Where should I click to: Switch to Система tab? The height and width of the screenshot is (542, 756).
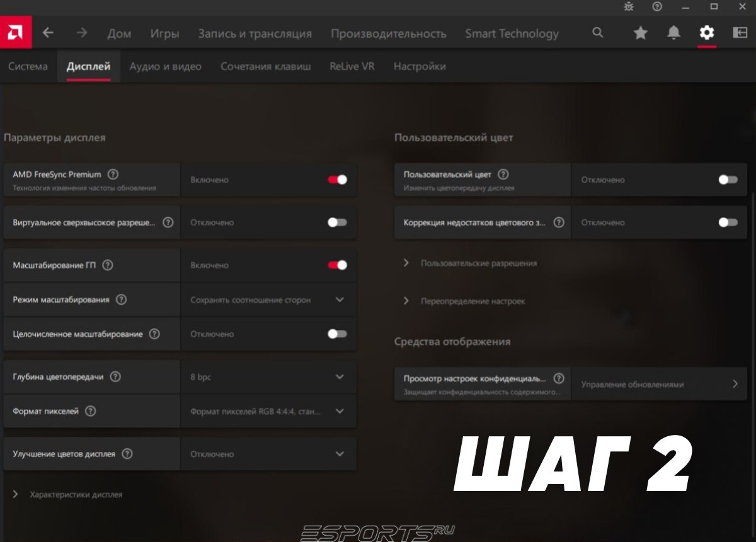click(x=28, y=66)
